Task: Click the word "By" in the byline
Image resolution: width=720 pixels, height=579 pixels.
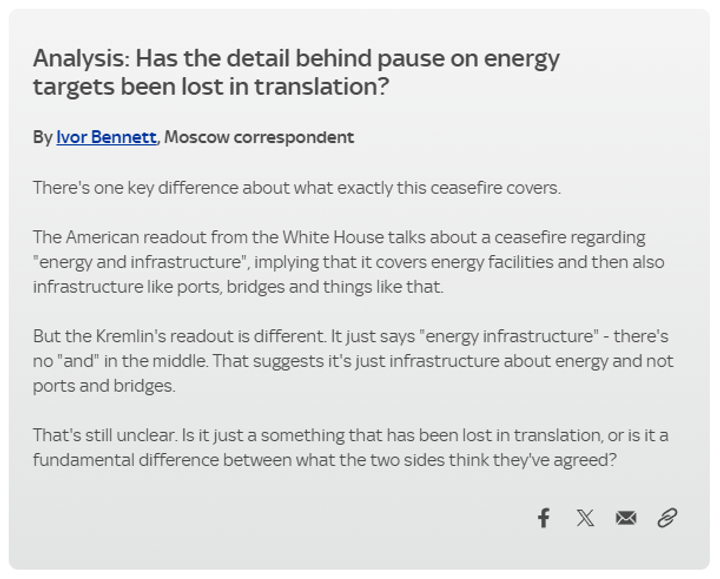Action: [42, 137]
